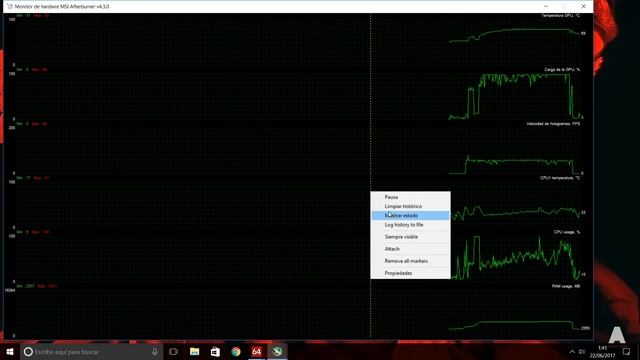Switch to AIDA64 taskbar icon
Image resolution: width=640 pixels, height=360 pixels.
(x=257, y=351)
